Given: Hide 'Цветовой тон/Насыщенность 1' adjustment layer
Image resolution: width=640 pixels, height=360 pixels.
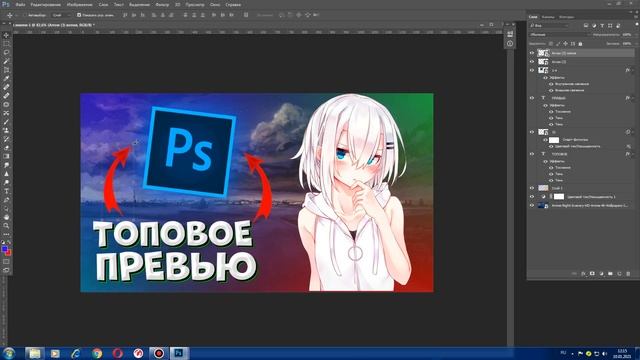Looking at the screenshot, I should click(532, 197).
